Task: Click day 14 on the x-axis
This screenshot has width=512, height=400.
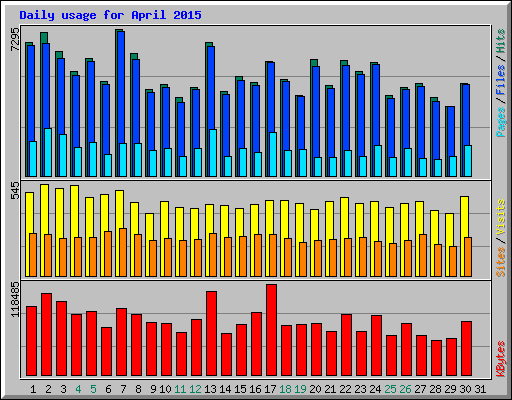Action: click(225, 389)
